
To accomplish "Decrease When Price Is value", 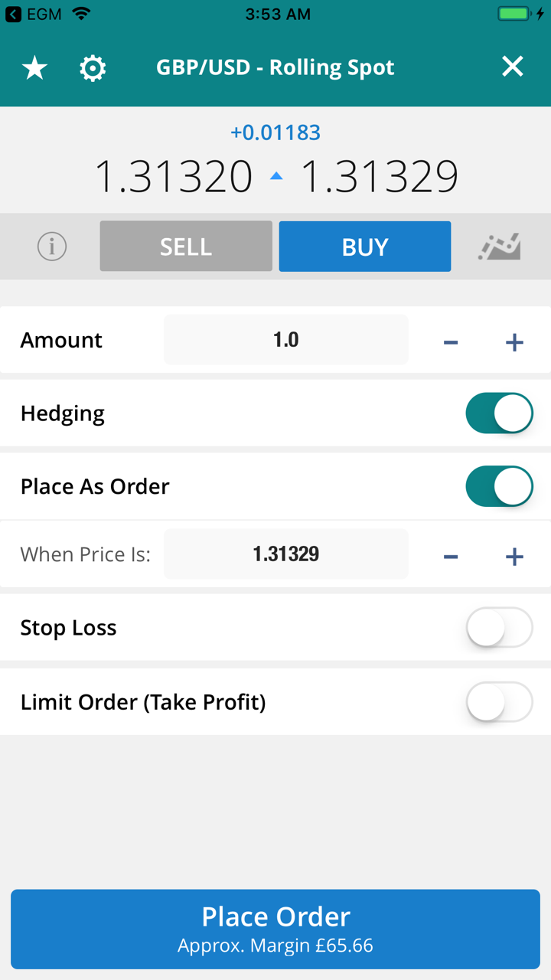I will [451, 556].
